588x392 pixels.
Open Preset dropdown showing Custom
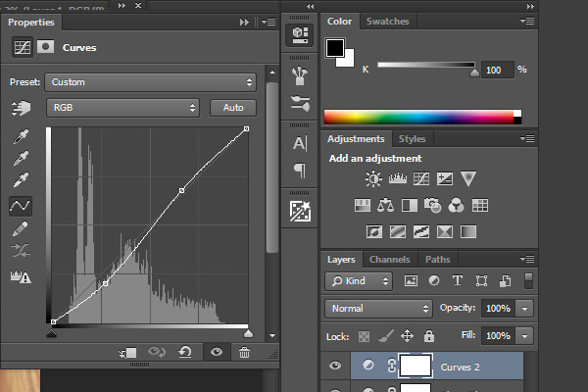(x=150, y=82)
